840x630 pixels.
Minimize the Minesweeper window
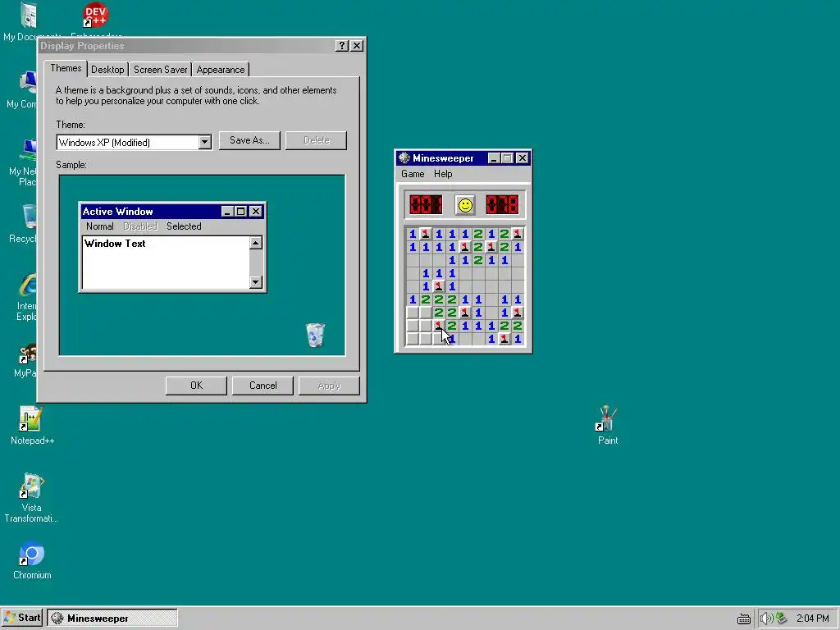pyautogui.click(x=494, y=158)
